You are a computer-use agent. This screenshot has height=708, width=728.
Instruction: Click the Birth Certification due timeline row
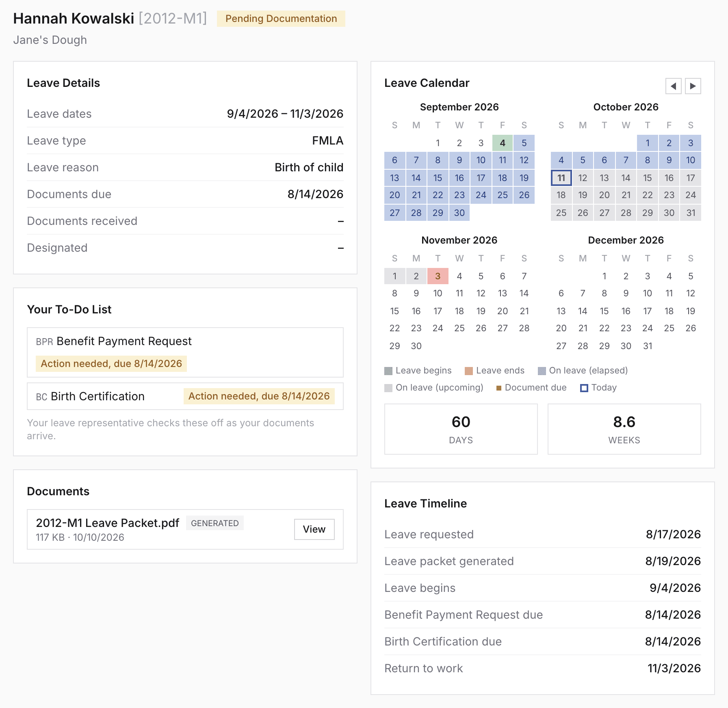tap(542, 641)
